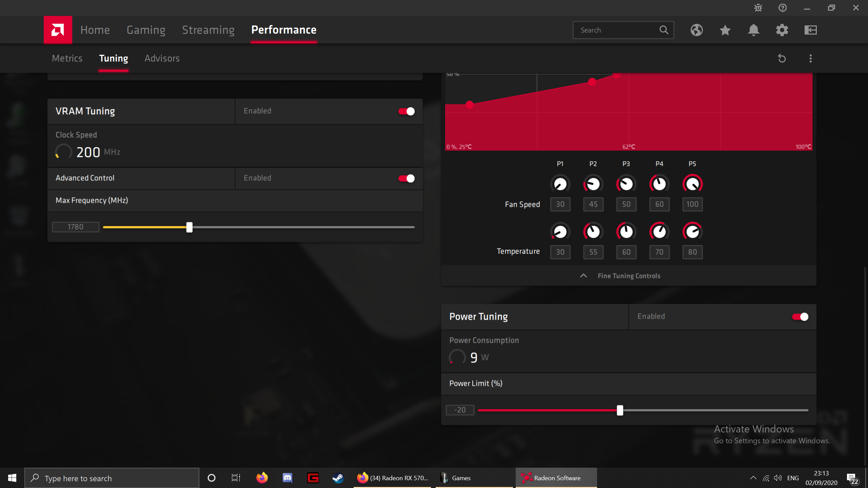Open the web browser globe icon
This screenshot has height=488, width=868.
point(696,30)
